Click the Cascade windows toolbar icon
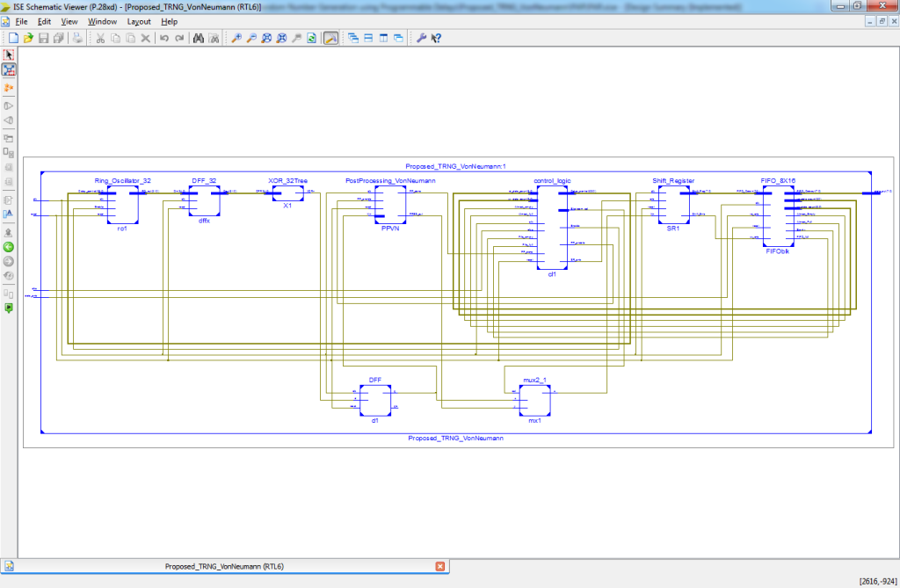This screenshot has width=900, height=588. pos(353,39)
